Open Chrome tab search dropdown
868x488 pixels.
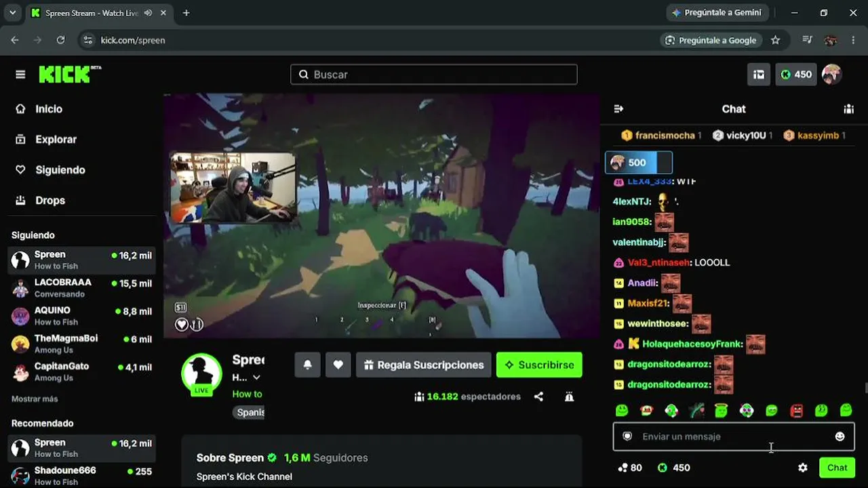[12, 13]
